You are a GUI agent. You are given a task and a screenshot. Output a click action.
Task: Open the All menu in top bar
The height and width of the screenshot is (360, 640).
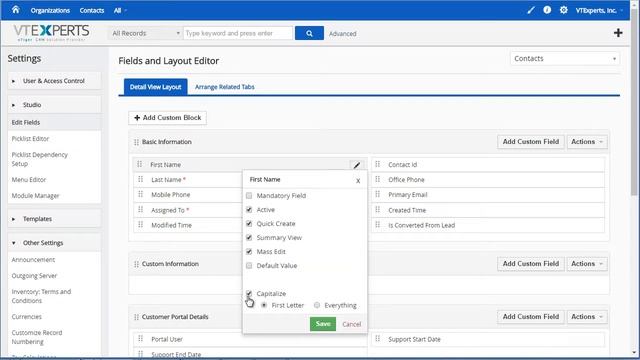[x=120, y=10]
